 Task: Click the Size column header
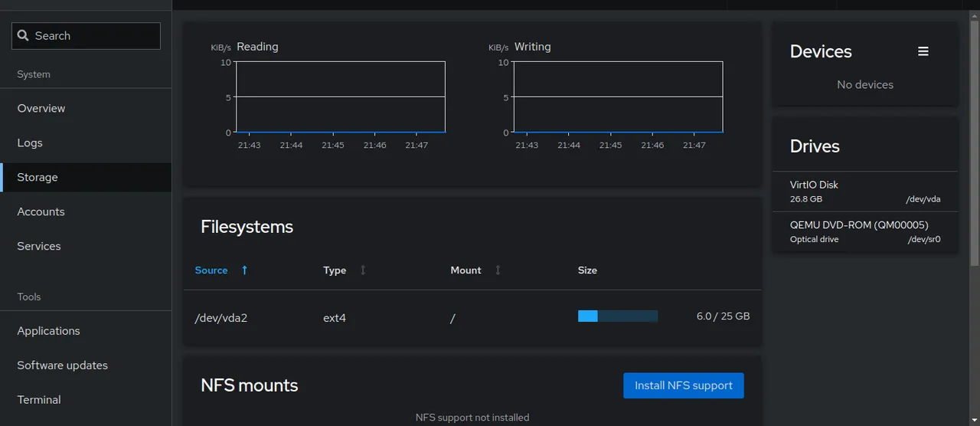(587, 270)
